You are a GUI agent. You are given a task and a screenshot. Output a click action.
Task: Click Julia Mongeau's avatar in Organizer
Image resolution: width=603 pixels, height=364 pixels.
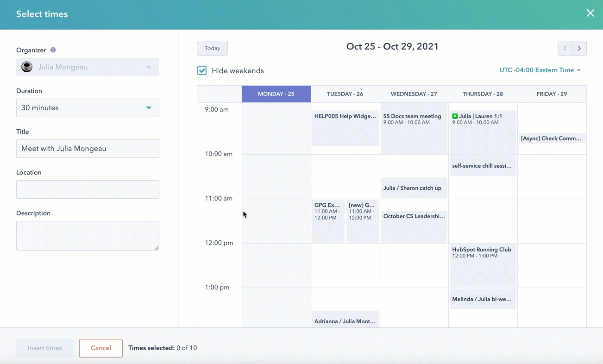coord(27,67)
